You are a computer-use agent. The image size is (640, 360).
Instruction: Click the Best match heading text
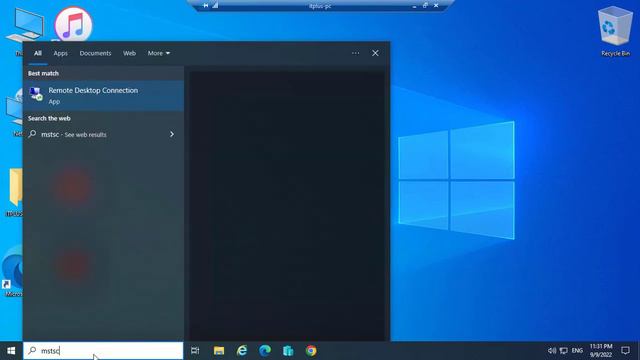pos(43,73)
